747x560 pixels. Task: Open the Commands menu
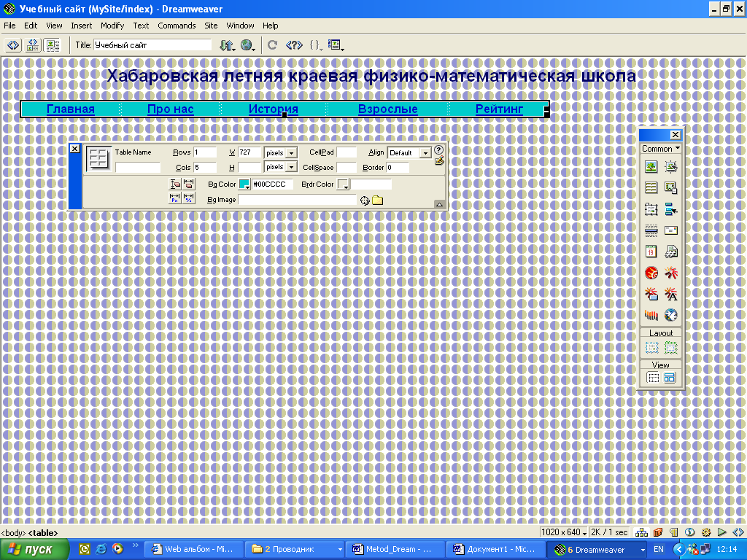[x=177, y=26]
